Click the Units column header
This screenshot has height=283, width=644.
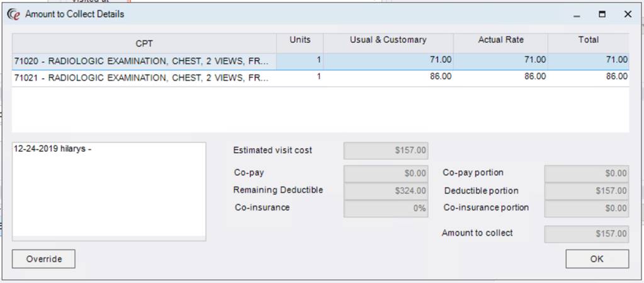coord(300,40)
